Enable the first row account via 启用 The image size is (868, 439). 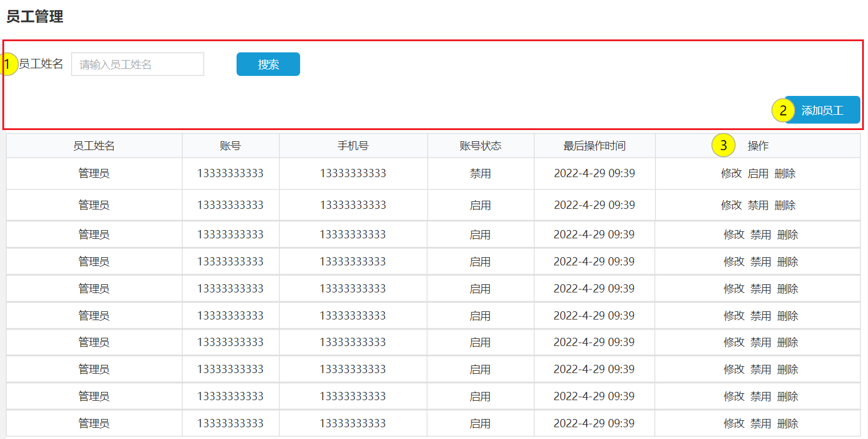click(758, 174)
